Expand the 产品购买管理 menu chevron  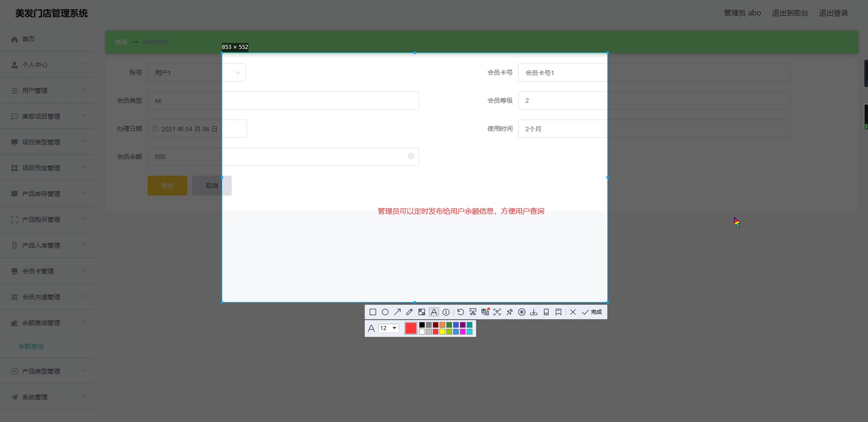(x=83, y=219)
